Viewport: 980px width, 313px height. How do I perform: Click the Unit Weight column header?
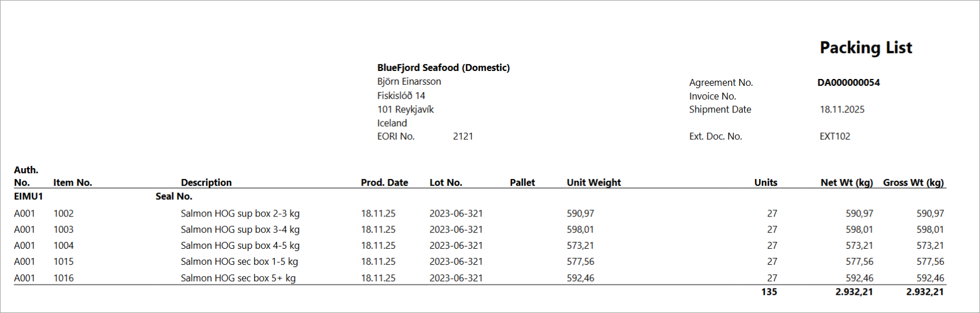(593, 182)
